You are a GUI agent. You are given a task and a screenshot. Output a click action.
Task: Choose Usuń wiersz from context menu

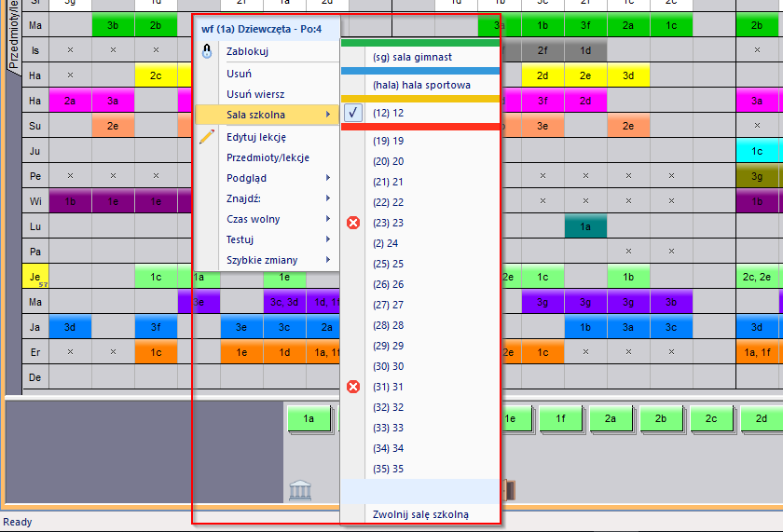(x=255, y=94)
